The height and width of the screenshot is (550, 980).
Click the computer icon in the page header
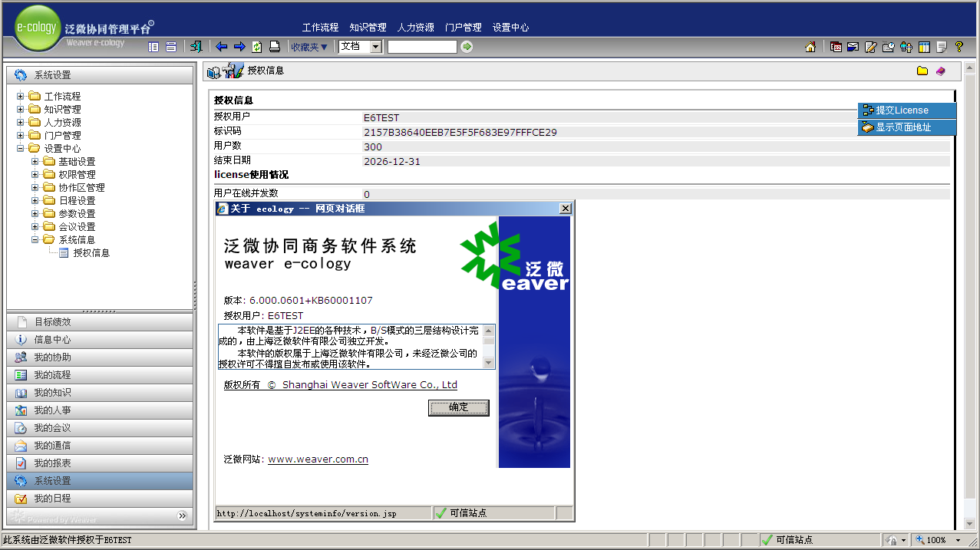214,72
